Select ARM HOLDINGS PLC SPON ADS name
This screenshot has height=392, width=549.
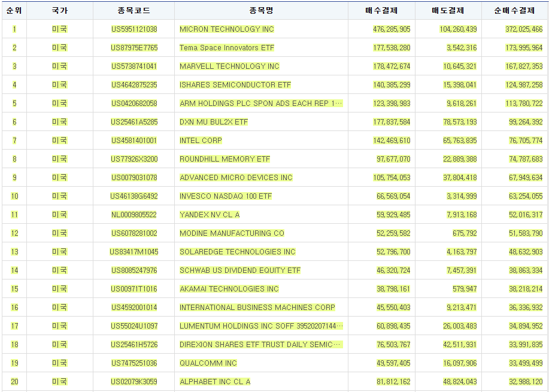[261, 104]
